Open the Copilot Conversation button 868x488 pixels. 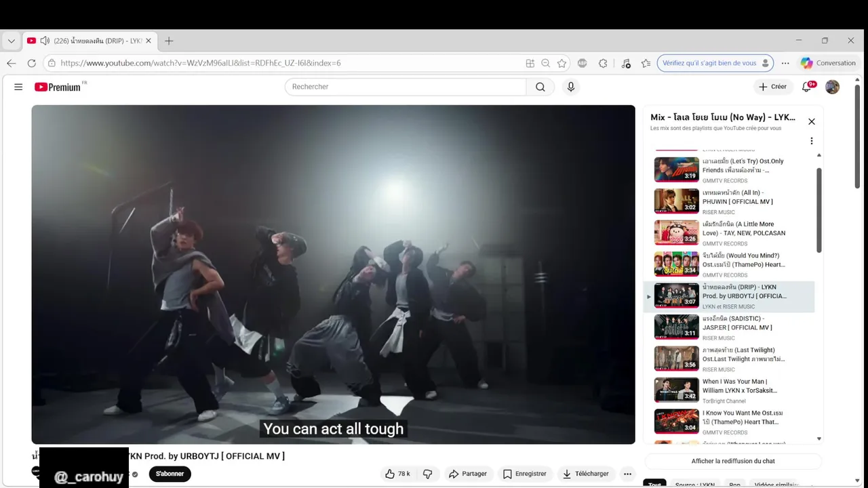coord(829,63)
